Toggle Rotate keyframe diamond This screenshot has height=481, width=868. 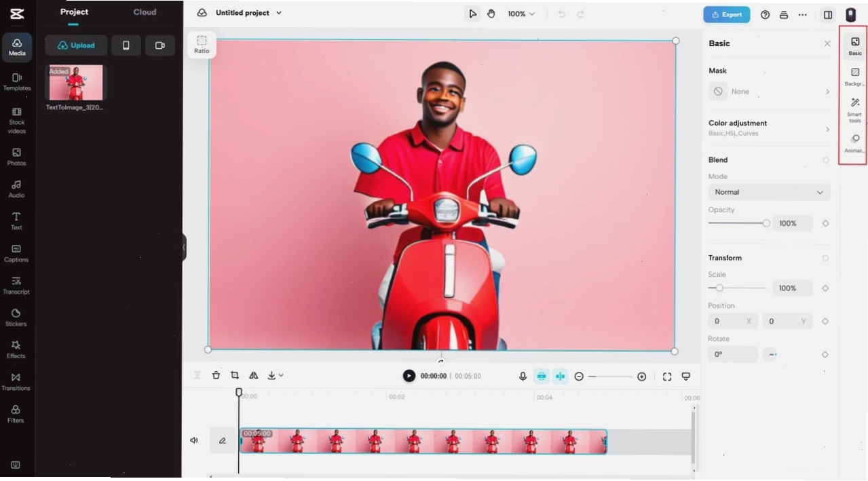(825, 354)
